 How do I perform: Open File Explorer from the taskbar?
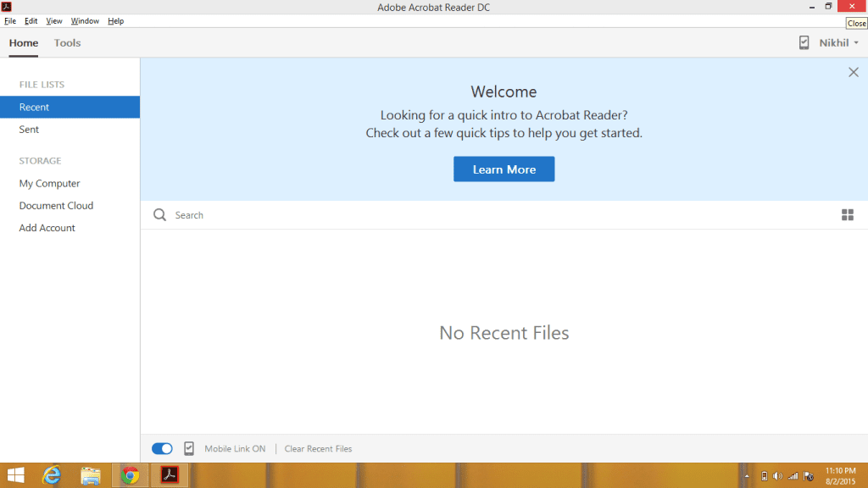tap(91, 475)
